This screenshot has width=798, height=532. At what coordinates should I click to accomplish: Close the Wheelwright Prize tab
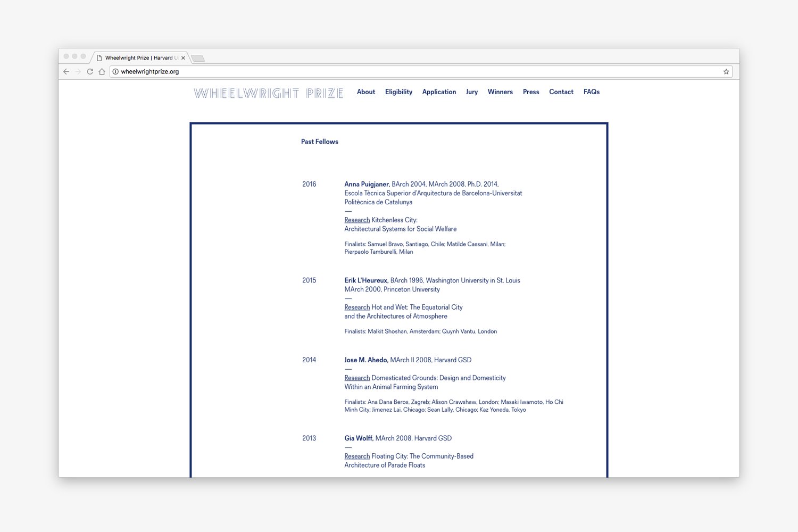pyautogui.click(x=183, y=58)
